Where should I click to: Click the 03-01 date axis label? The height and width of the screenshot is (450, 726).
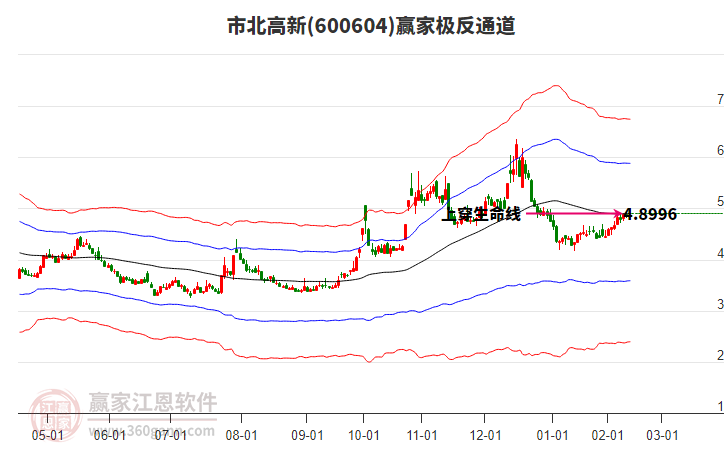pyautogui.click(x=662, y=436)
